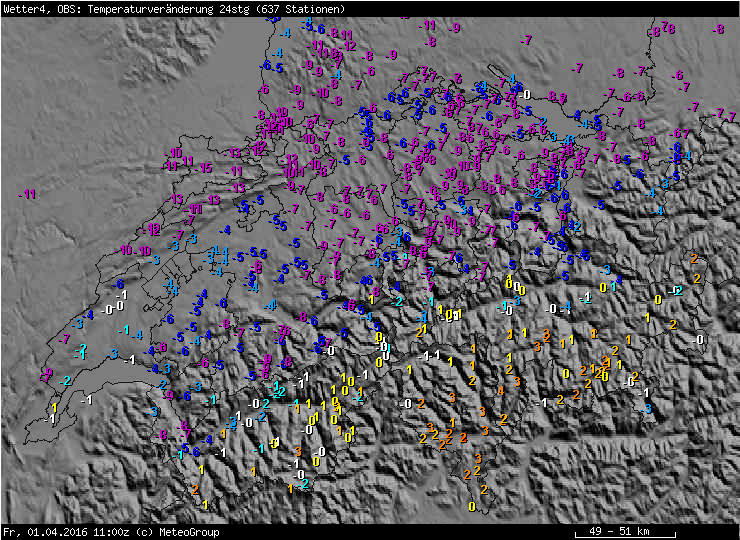Click the magenta -15 station value
The height and width of the screenshot is (540, 740).
[205, 169]
